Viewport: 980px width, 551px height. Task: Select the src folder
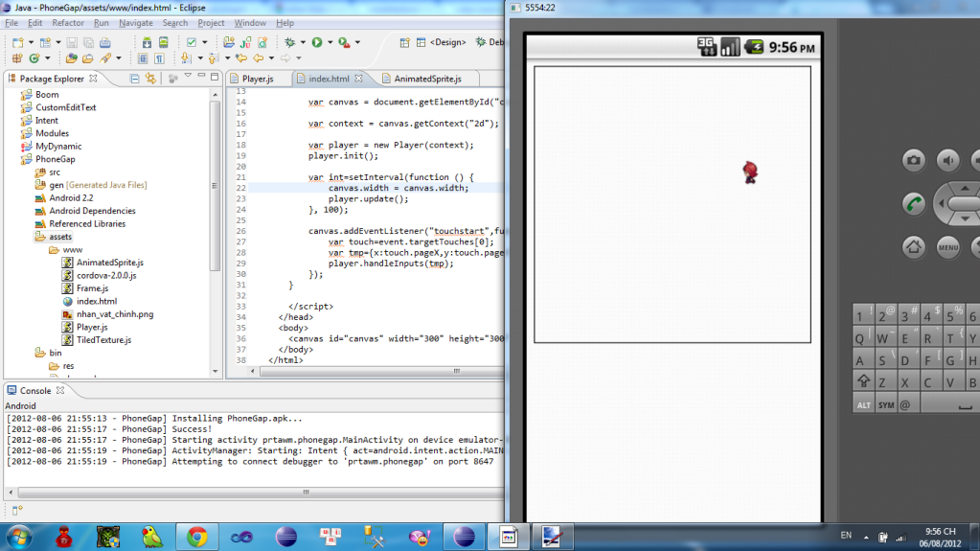(x=55, y=172)
